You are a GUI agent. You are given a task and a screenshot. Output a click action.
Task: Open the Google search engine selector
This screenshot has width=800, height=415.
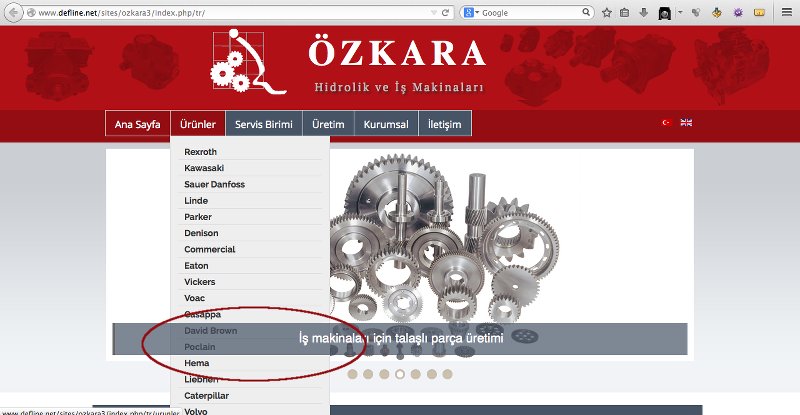point(471,13)
